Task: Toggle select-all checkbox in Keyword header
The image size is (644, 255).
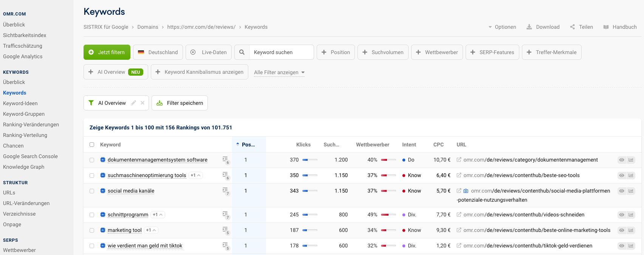Action: (92, 145)
